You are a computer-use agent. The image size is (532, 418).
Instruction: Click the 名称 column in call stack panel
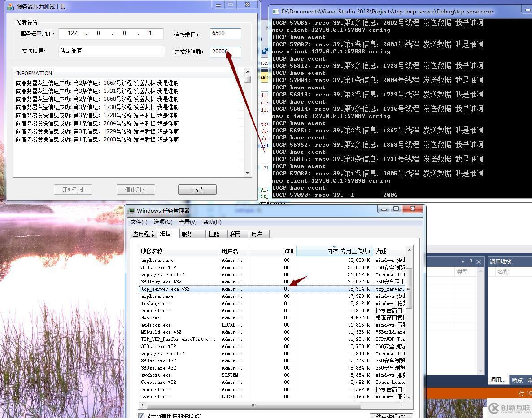click(x=503, y=272)
